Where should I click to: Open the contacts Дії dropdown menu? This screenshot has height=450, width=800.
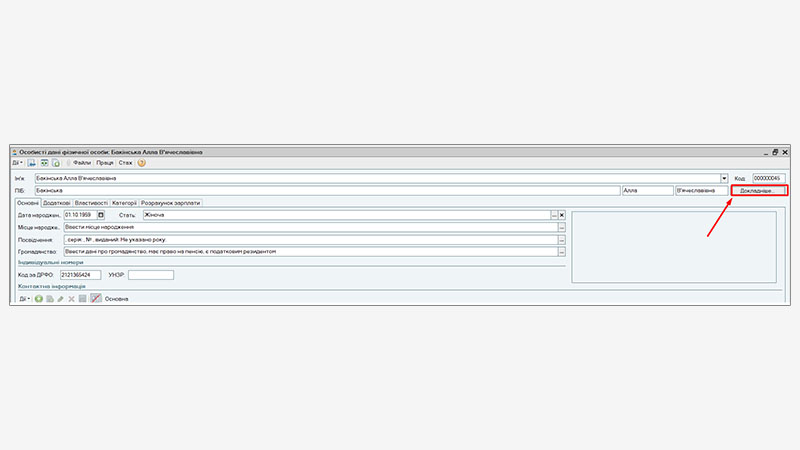[23, 299]
